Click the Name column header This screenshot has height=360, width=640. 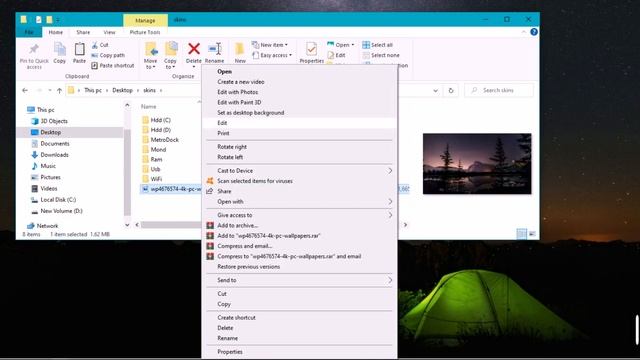(x=149, y=106)
